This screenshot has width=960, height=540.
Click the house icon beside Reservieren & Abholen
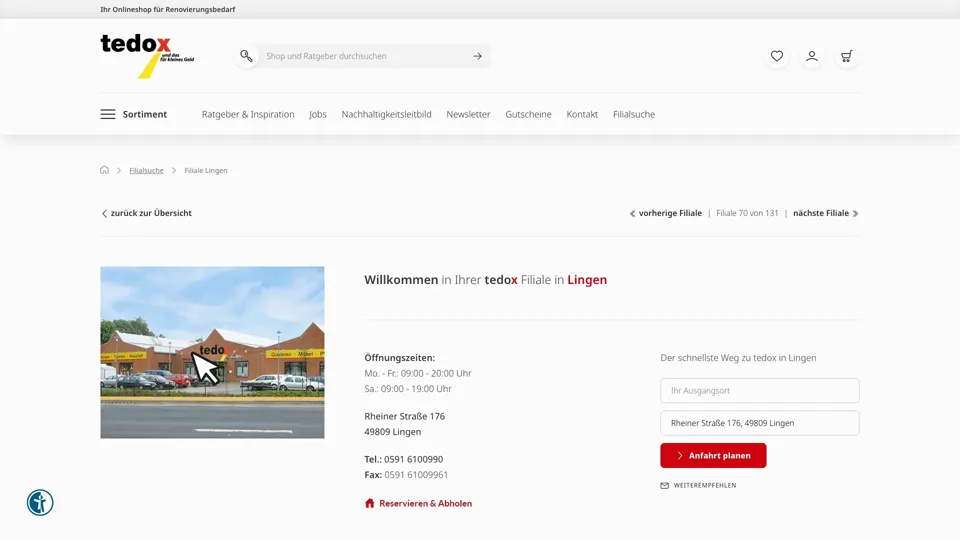[369, 503]
